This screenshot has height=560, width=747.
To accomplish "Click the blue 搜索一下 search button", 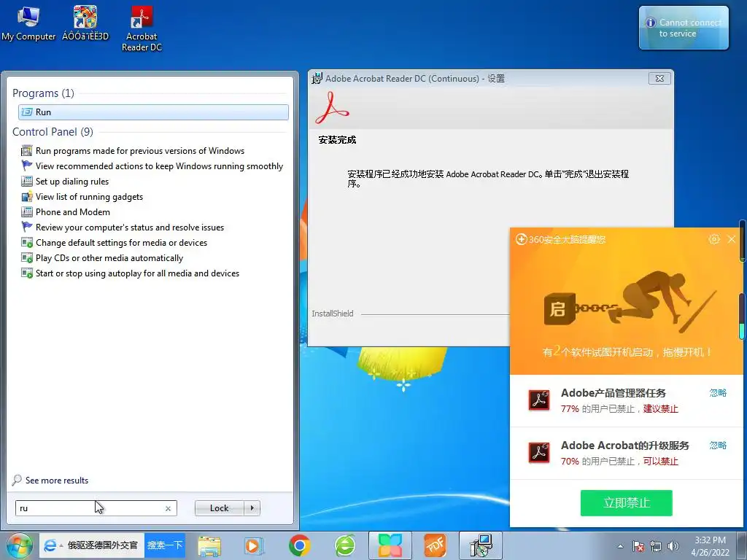I will click(x=164, y=545).
